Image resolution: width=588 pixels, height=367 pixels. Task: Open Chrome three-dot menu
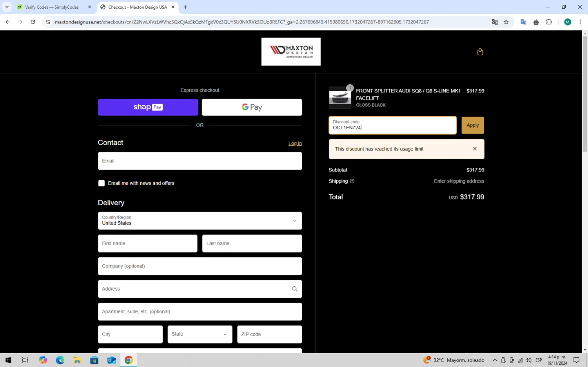(x=580, y=22)
